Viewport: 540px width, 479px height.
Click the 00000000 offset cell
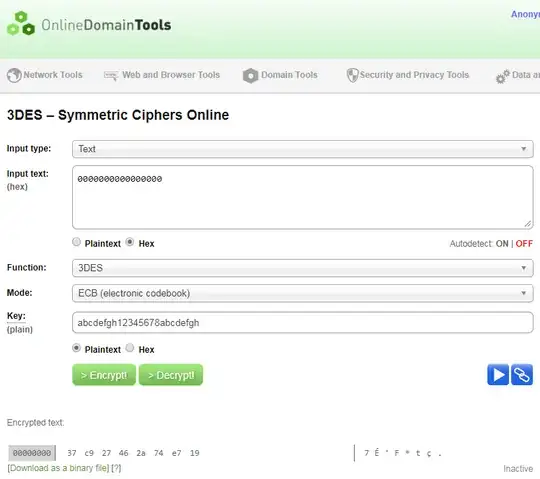pyautogui.click(x=32, y=453)
